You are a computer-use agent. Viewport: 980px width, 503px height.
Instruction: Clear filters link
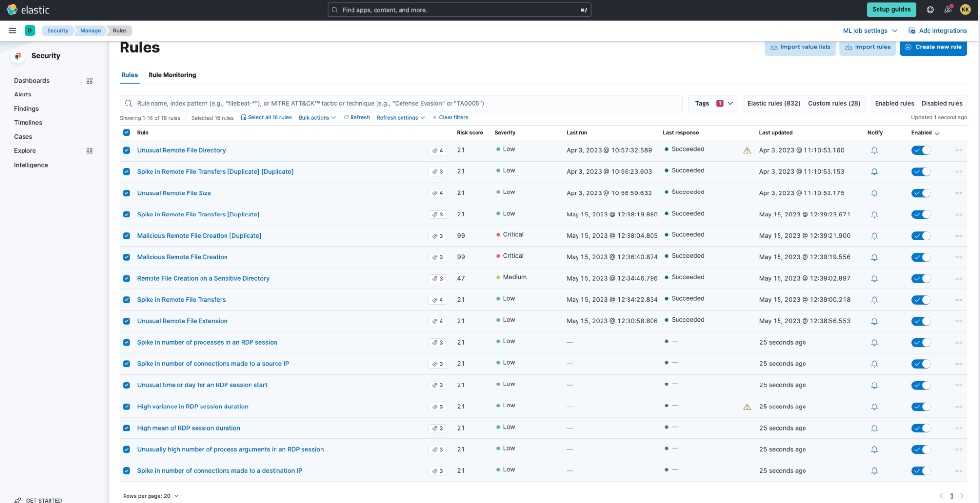pos(450,118)
